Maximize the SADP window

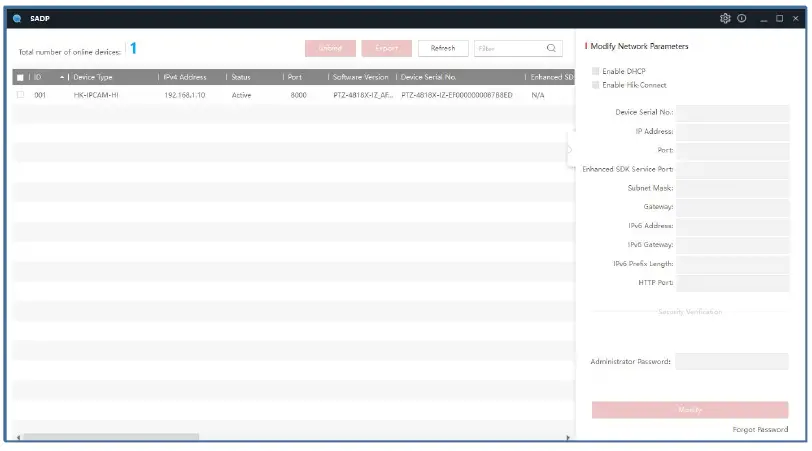tap(779, 18)
